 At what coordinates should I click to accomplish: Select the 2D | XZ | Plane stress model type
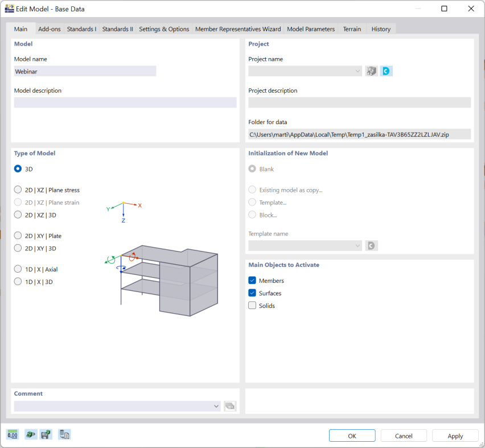(18, 190)
